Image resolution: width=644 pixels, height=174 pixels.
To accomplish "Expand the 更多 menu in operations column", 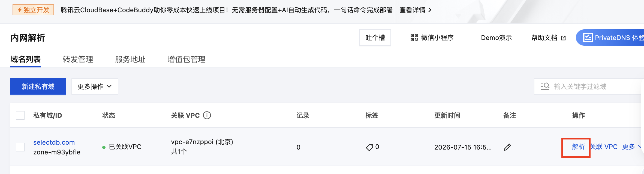I will click(631, 147).
